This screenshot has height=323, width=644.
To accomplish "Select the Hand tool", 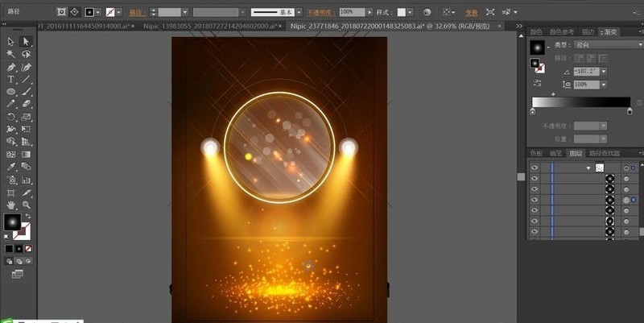I will point(11,205).
